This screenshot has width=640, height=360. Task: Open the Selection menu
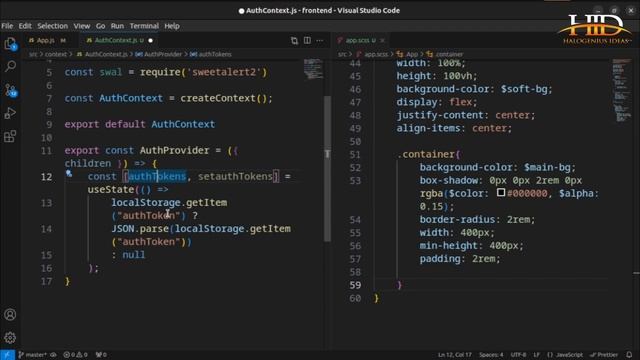[53, 26]
